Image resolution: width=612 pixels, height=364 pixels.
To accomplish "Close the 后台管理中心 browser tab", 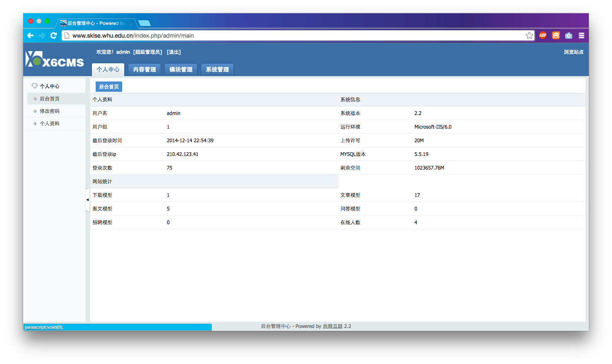I will pyautogui.click(x=131, y=23).
